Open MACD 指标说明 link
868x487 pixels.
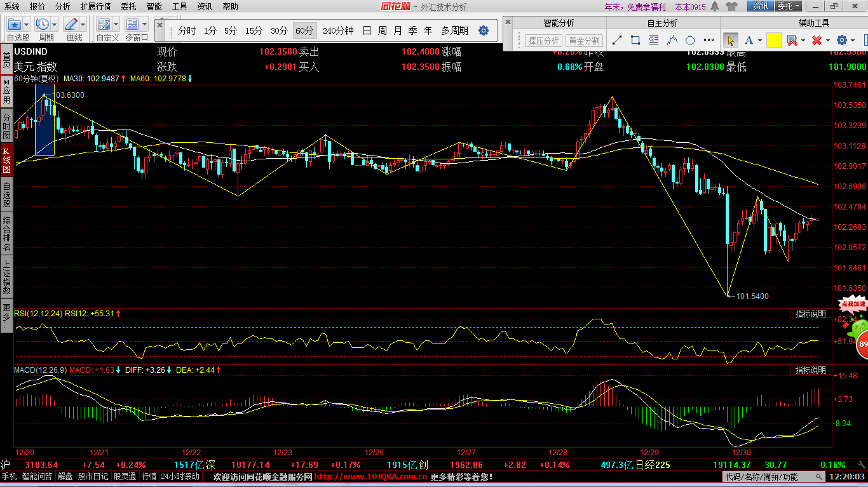pyautogui.click(x=811, y=370)
